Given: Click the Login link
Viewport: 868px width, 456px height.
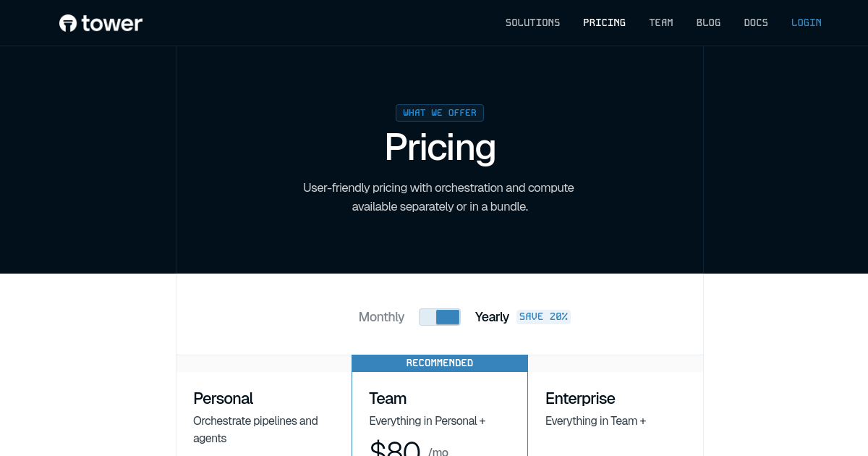Looking at the screenshot, I should click(806, 22).
